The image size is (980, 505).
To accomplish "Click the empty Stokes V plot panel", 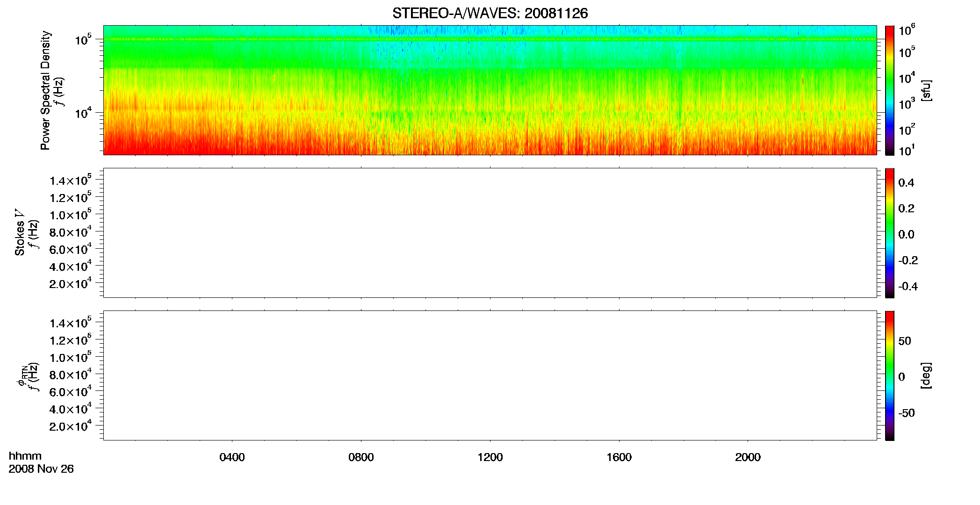I will [x=490, y=233].
